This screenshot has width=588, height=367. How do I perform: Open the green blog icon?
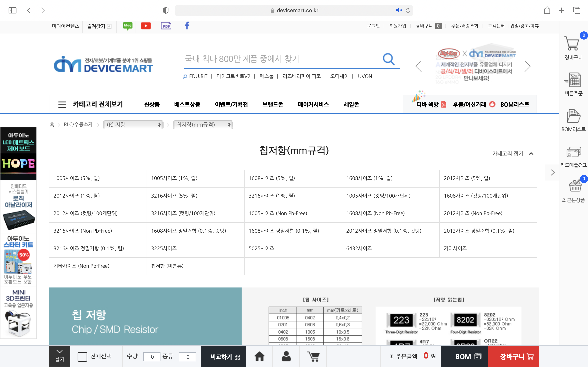coord(128,26)
